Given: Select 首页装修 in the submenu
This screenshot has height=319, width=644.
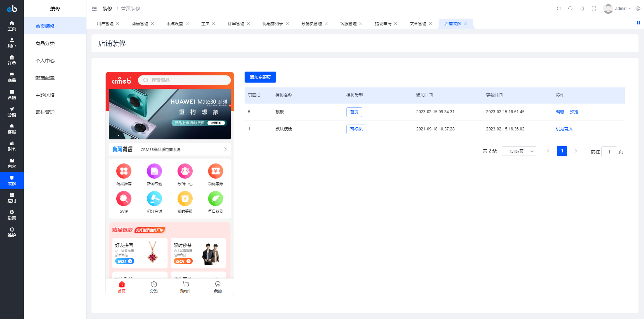Looking at the screenshot, I should (x=55, y=26).
